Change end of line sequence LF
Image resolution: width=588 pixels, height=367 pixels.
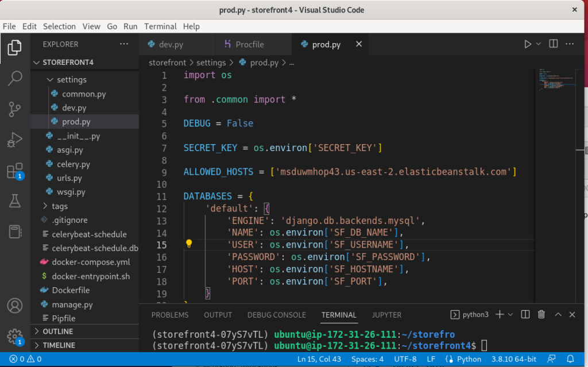[431, 359]
